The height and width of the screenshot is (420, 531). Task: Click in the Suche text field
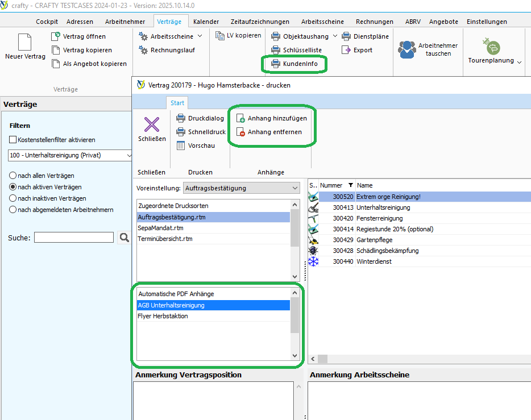[73, 238]
